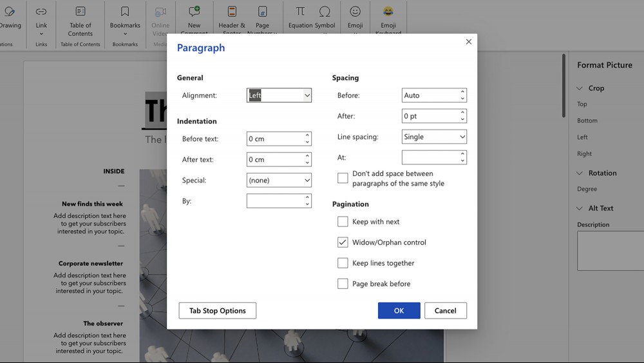Decrease Spacing After value stepper
This screenshot has height=363, width=644.
click(462, 120)
